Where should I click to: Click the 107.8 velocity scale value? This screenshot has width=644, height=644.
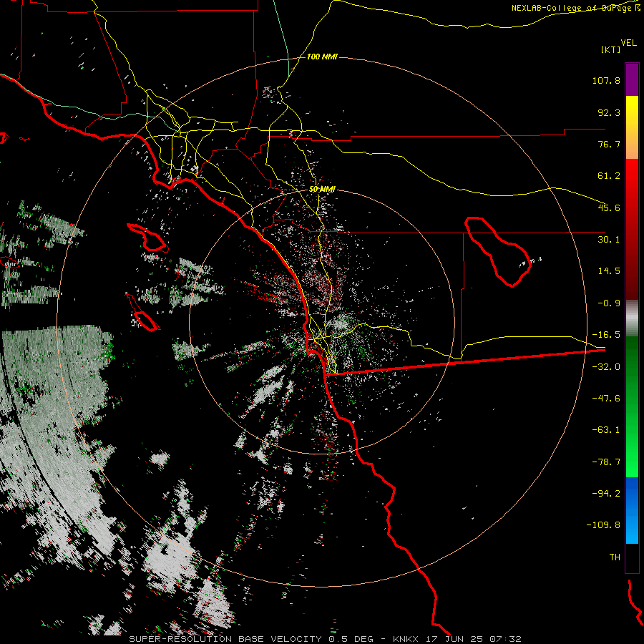pos(606,80)
